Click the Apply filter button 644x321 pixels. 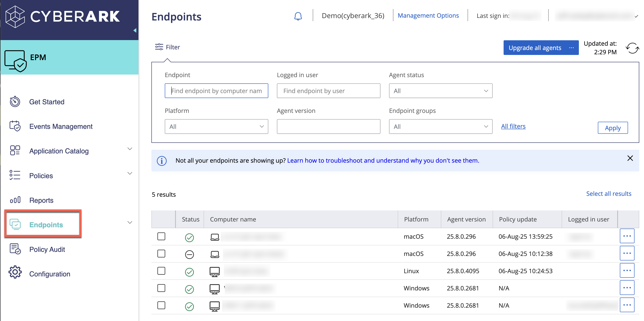(x=613, y=128)
